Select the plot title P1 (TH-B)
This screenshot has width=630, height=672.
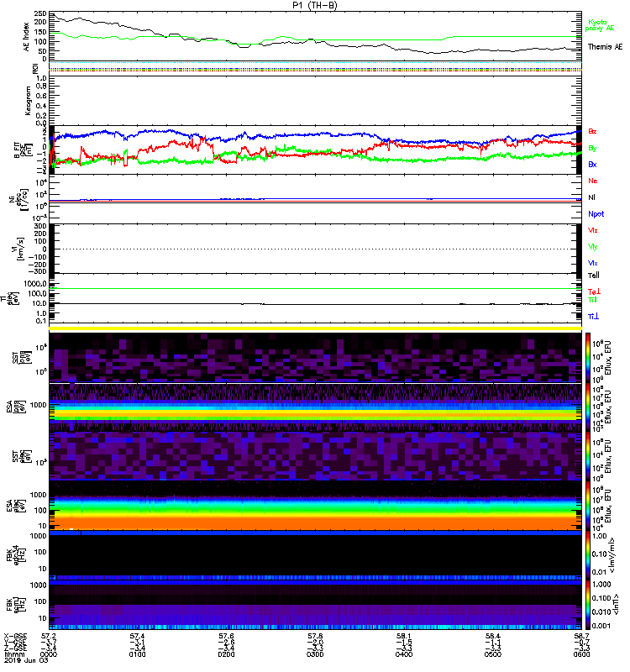pos(315,5)
